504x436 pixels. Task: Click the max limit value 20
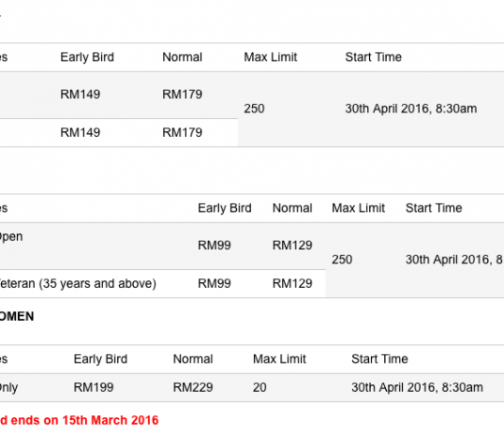[x=260, y=387]
